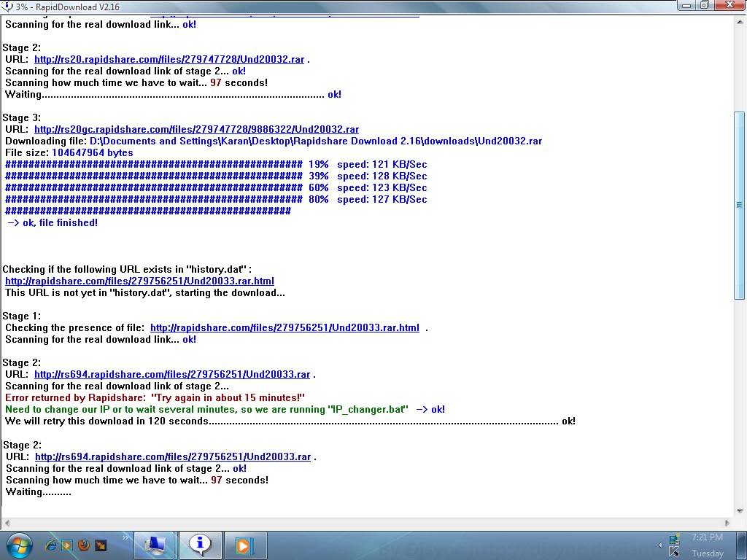The width and height of the screenshot is (747, 560).
Task: Open the network tray icon
Action: [x=675, y=539]
